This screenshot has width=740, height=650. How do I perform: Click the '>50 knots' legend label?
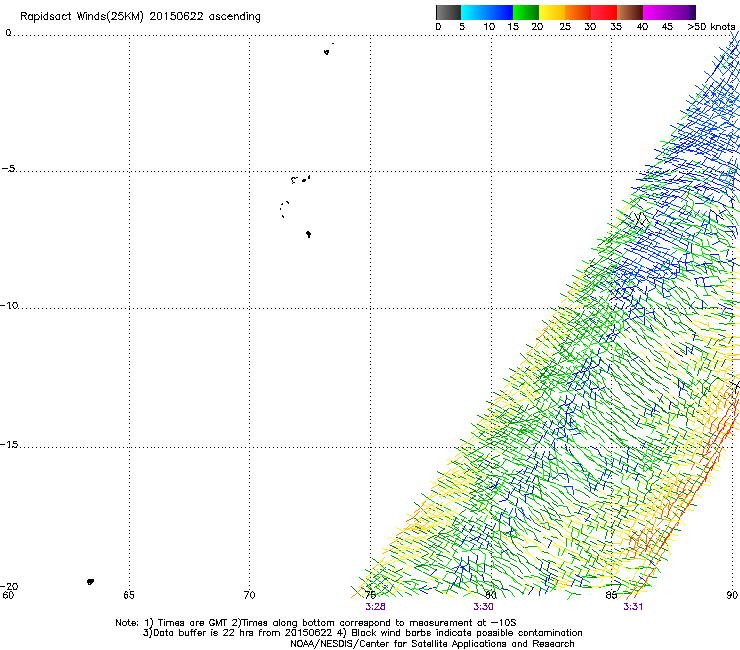pos(711,27)
